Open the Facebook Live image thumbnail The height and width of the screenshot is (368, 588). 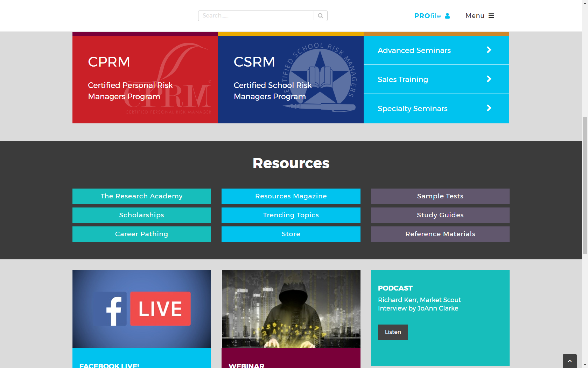click(x=142, y=309)
